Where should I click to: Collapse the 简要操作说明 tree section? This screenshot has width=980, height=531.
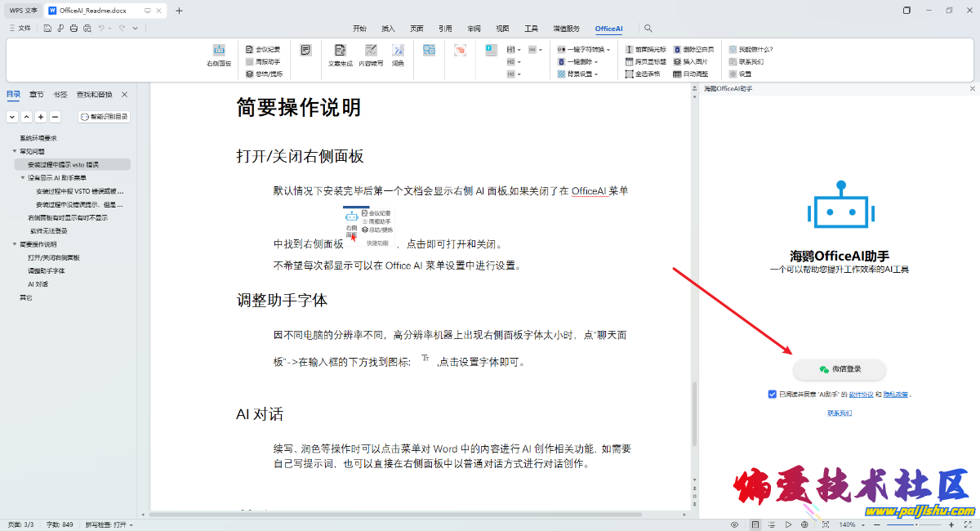pos(15,244)
